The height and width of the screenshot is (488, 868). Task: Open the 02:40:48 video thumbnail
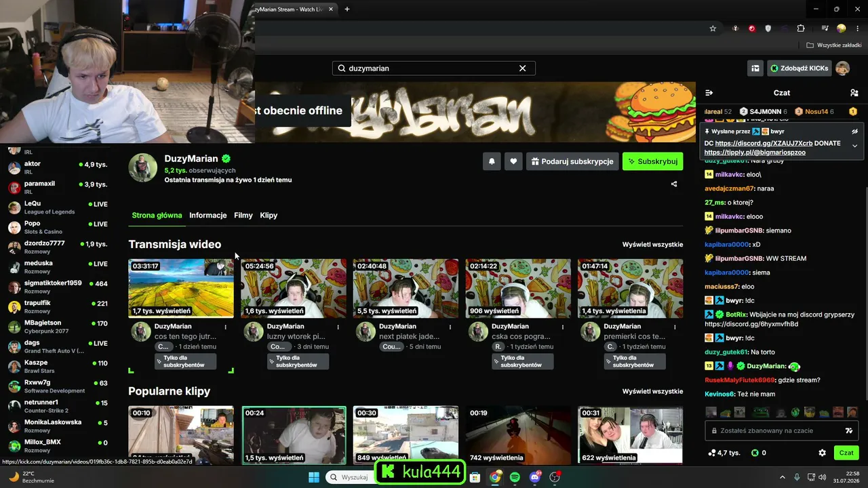406,288
